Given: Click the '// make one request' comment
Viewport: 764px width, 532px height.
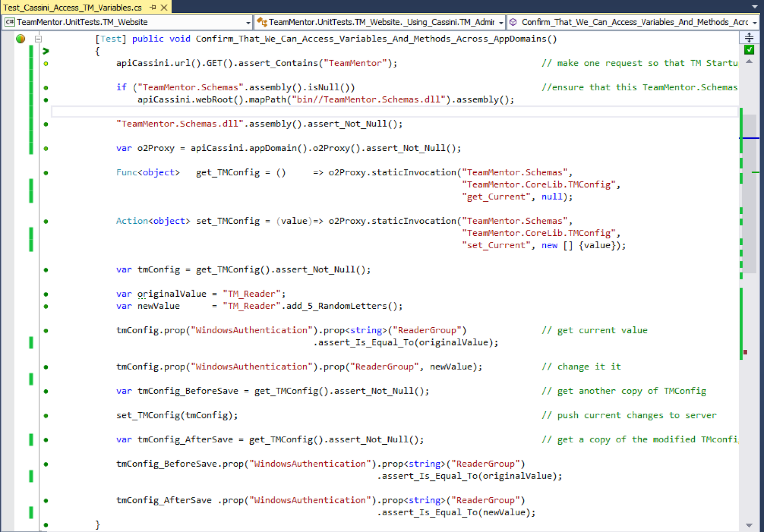Looking at the screenshot, I should [x=639, y=63].
